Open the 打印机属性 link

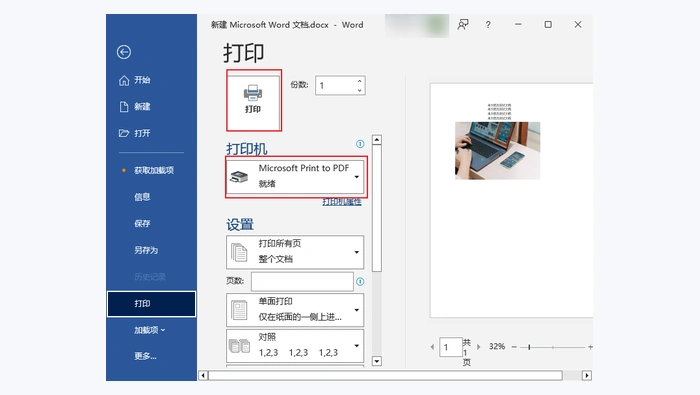tap(342, 202)
